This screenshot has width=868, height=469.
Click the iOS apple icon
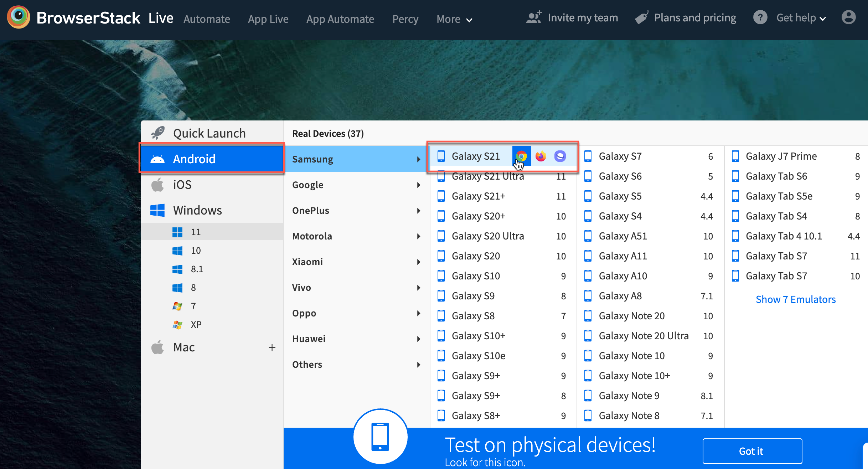(157, 185)
